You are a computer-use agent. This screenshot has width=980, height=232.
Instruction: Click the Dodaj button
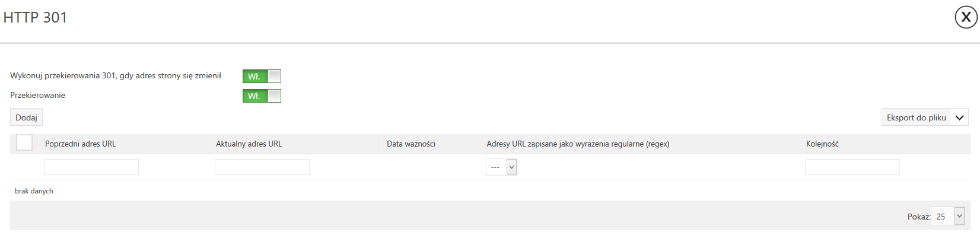coord(26,117)
